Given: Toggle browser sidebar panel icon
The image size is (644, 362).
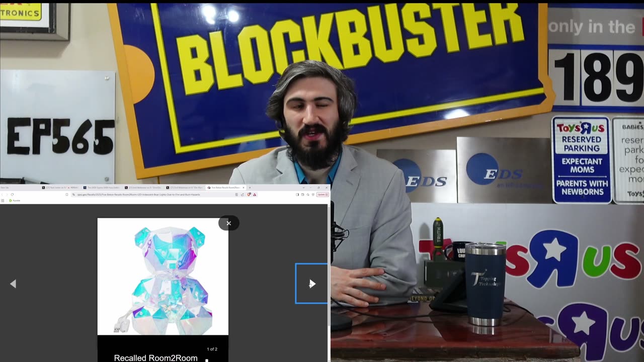Looking at the screenshot, I should pos(297,195).
